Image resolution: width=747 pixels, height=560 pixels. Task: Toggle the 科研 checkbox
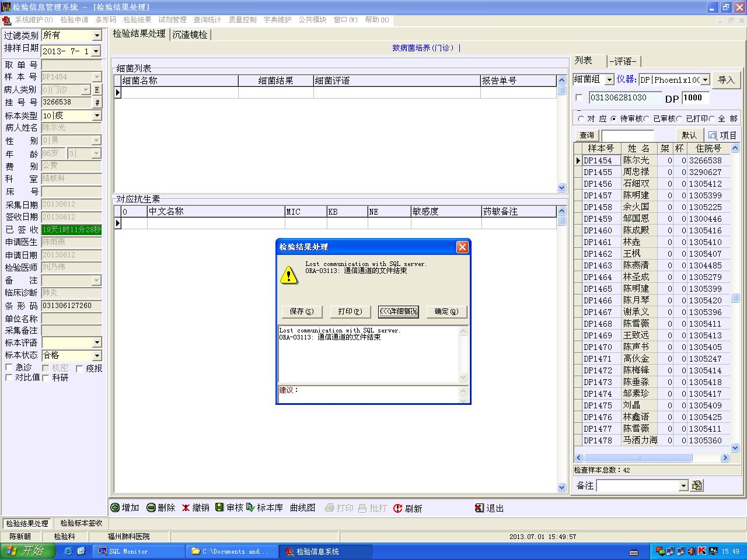(46, 377)
